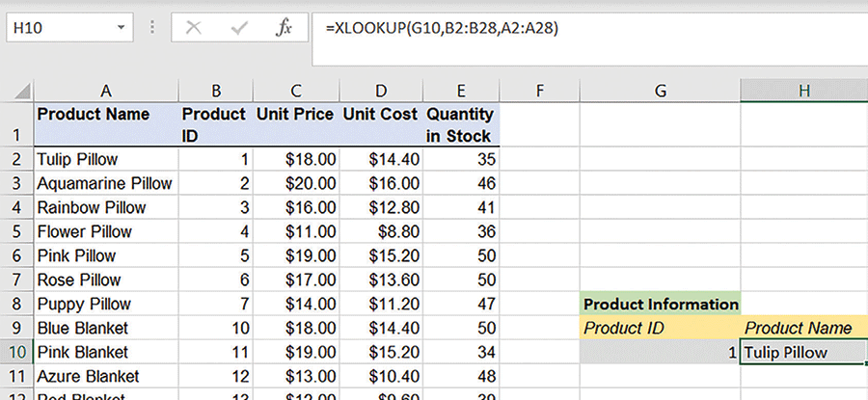This screenshot has height=400, width=868.
Task: Select row 10 by its row header
Action: [16, 352]
